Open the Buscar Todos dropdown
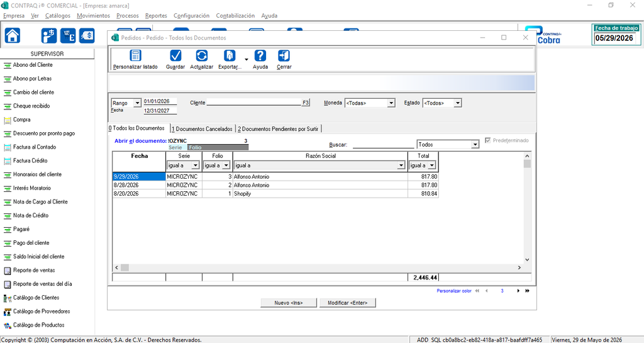 [x=475, y=145]
